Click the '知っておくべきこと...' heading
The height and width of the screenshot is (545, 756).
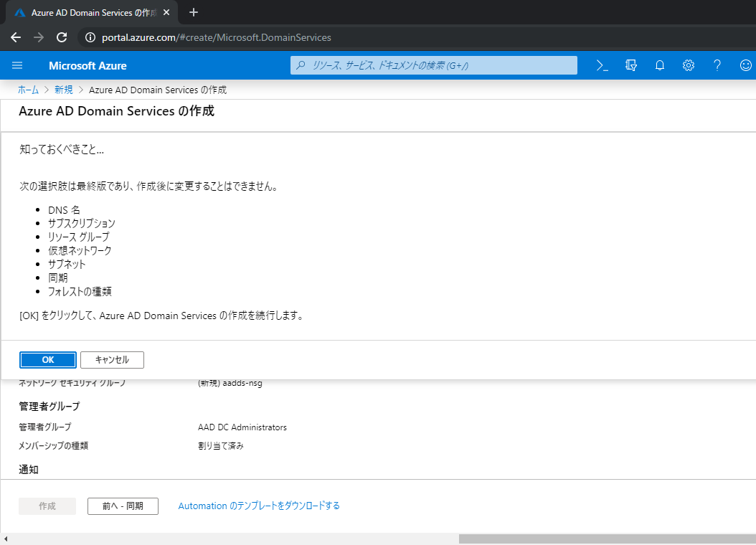coord(62,150)
